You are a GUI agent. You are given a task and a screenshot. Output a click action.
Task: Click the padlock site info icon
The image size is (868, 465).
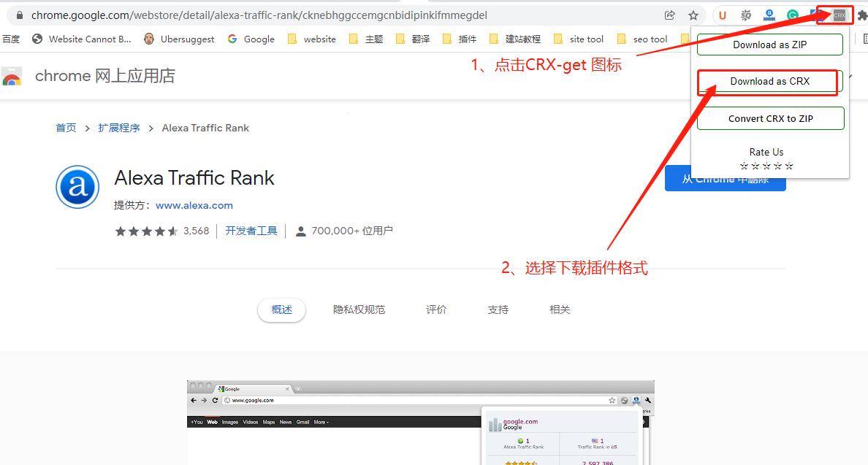[x=20, y=15]
